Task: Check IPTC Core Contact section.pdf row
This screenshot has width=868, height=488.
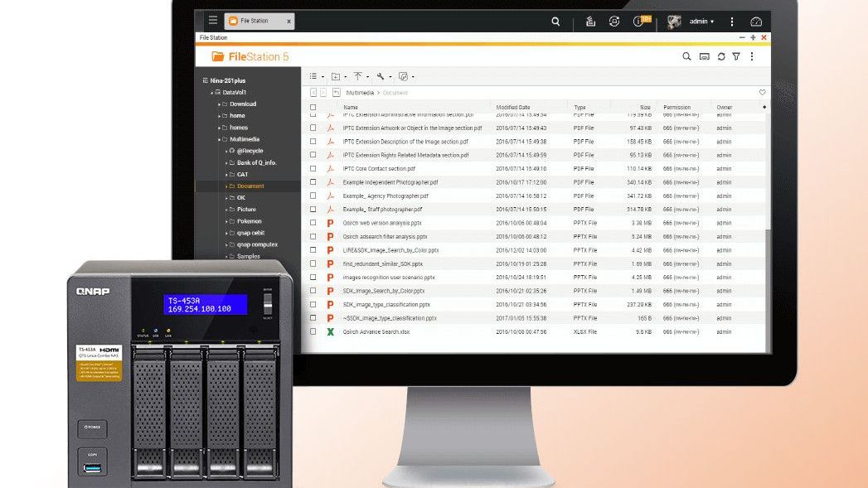Action: [x=313, y=169]
